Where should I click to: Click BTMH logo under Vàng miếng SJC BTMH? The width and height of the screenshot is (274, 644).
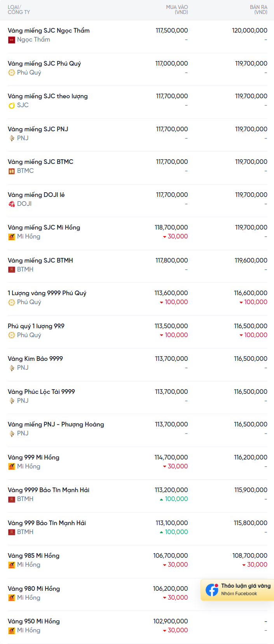pos(12,270)
